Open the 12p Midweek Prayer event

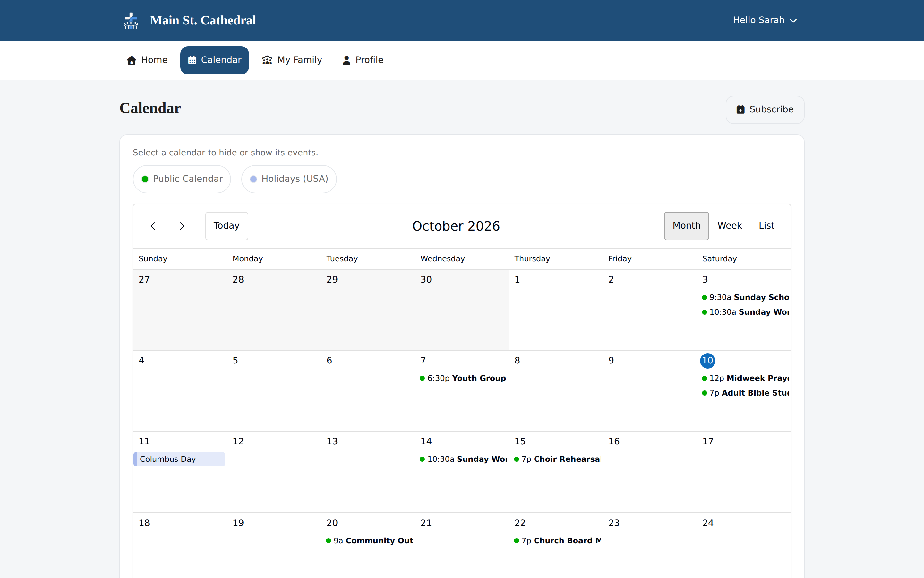tap(745, 378)
